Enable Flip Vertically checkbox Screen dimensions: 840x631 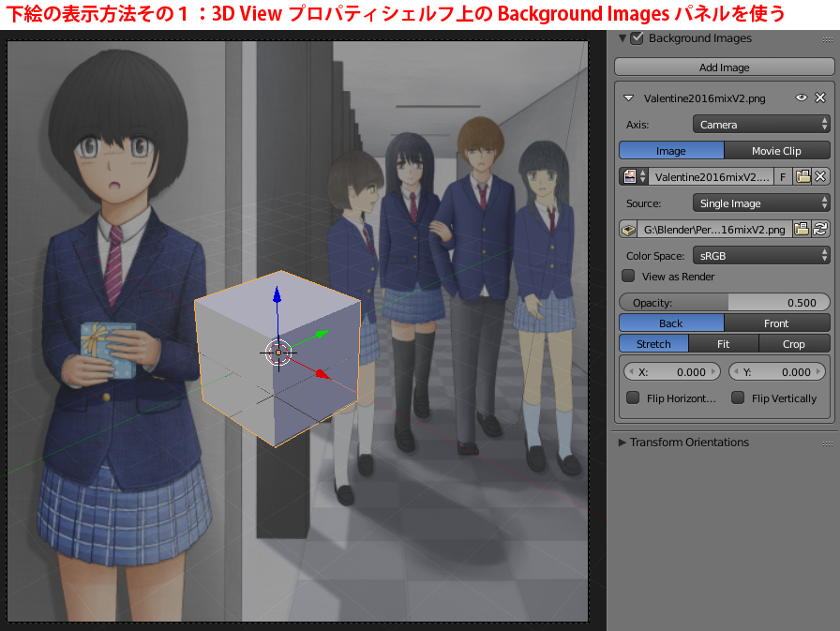click(x=738, y=398)
